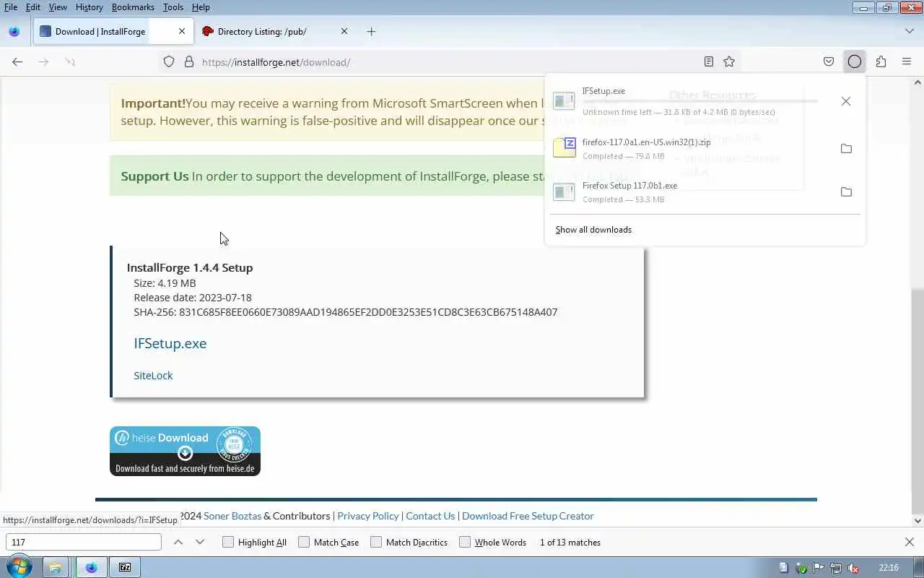Find next match with down arrow
This screenshot has width=924, height=578.
[200, 543]
